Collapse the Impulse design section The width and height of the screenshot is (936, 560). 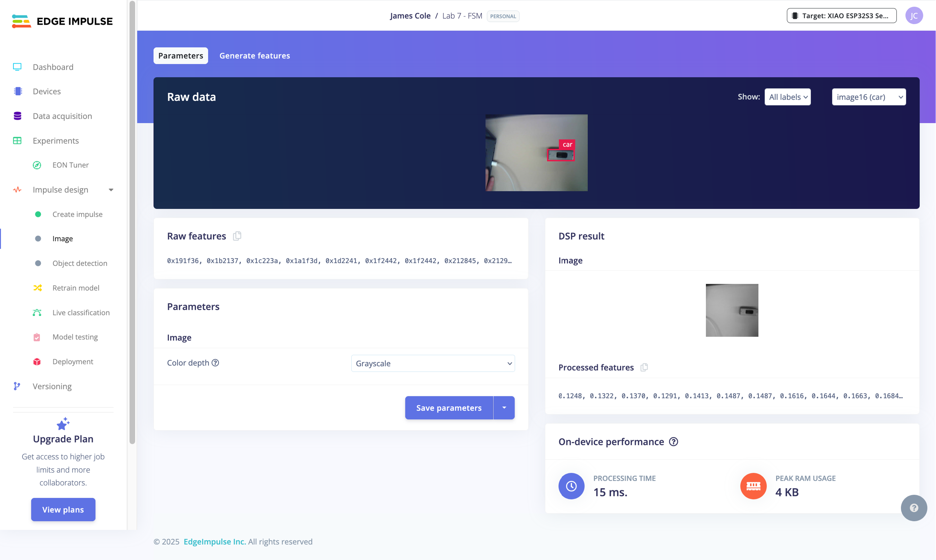[x=111, y=190]
